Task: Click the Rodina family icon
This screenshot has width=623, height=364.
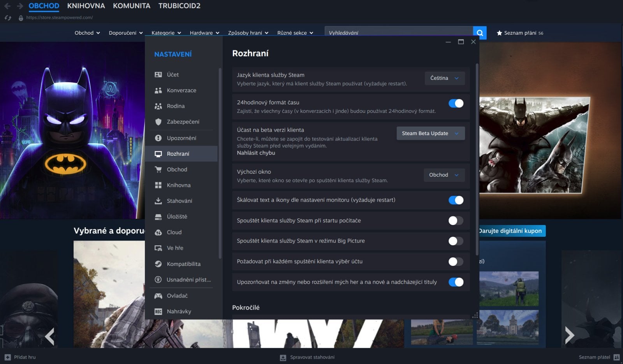Action: click(x=158, y=106)
